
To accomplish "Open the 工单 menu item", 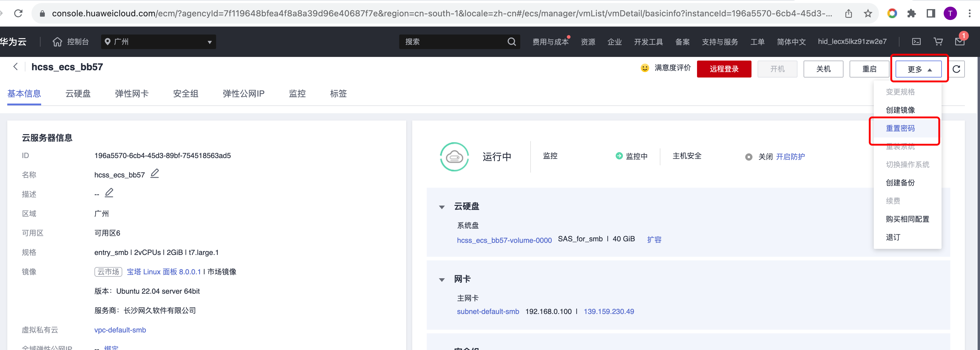I will (757, 41).
